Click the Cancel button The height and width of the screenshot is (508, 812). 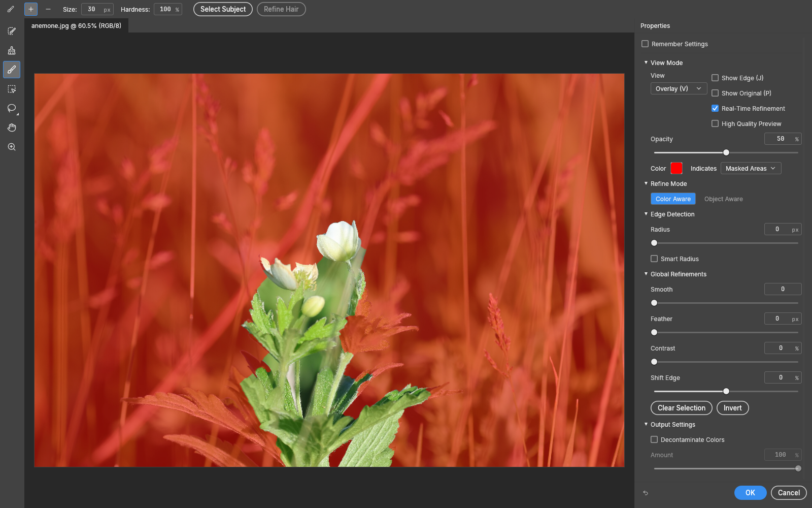pyautogui.click(x=789, y=493)
